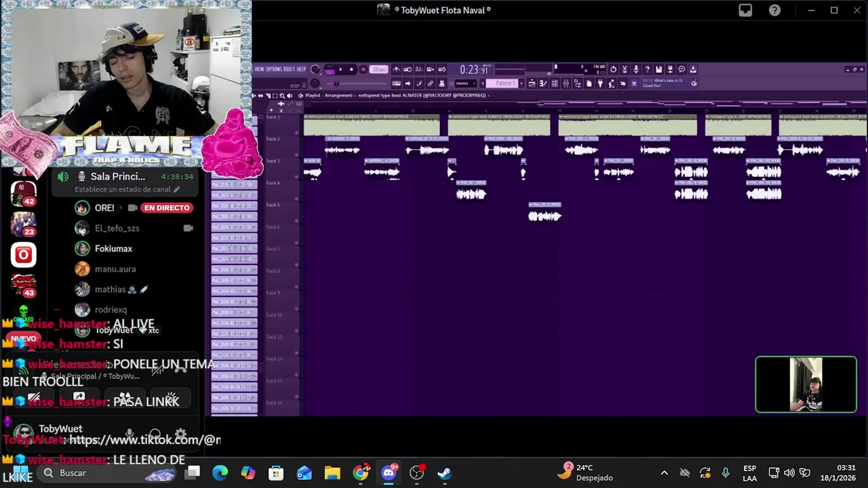Stop playback in FL Studio transport
Screen dimensions: 868x488
coord(351,69)
